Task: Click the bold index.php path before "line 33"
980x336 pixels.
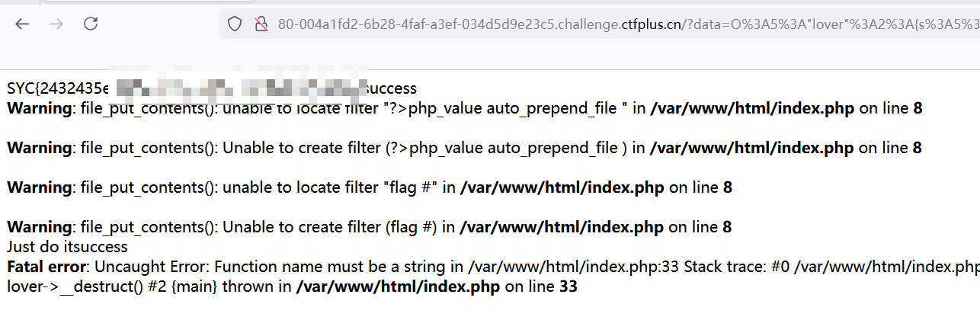Action: [399, 287]
